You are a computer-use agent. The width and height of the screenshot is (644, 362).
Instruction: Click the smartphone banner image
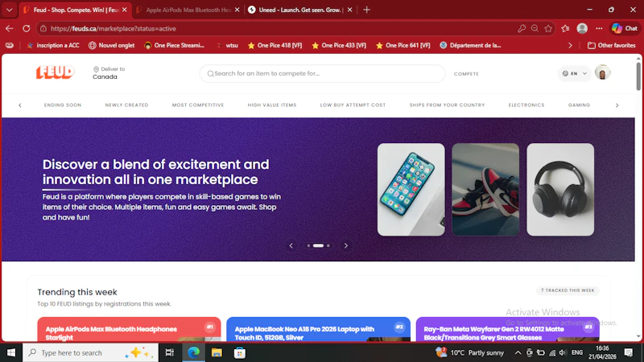tap(411, 190)
